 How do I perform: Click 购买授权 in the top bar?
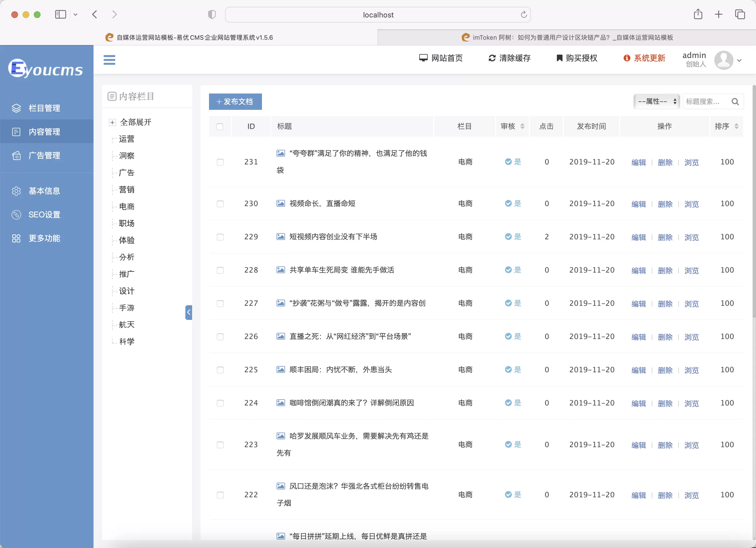click(577, 58)
